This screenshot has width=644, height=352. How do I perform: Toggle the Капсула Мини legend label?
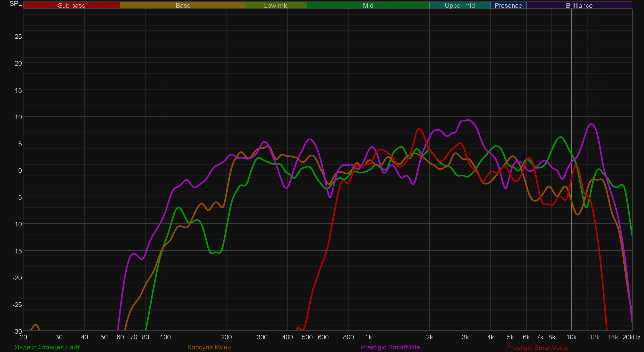pyautogui.click(x=209, y=347)
